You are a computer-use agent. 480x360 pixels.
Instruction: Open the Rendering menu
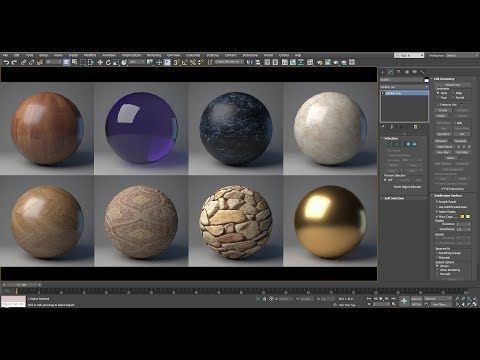154,55
